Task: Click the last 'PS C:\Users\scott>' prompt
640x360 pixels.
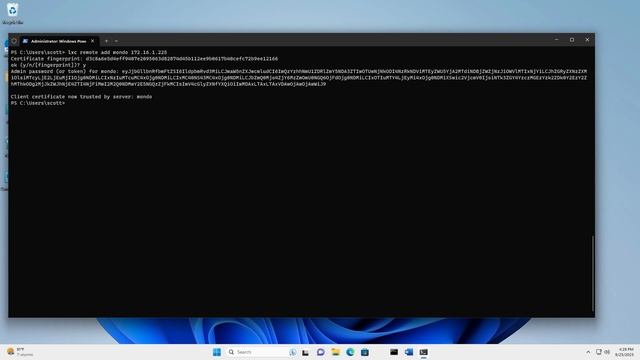Action: point(38,103)
